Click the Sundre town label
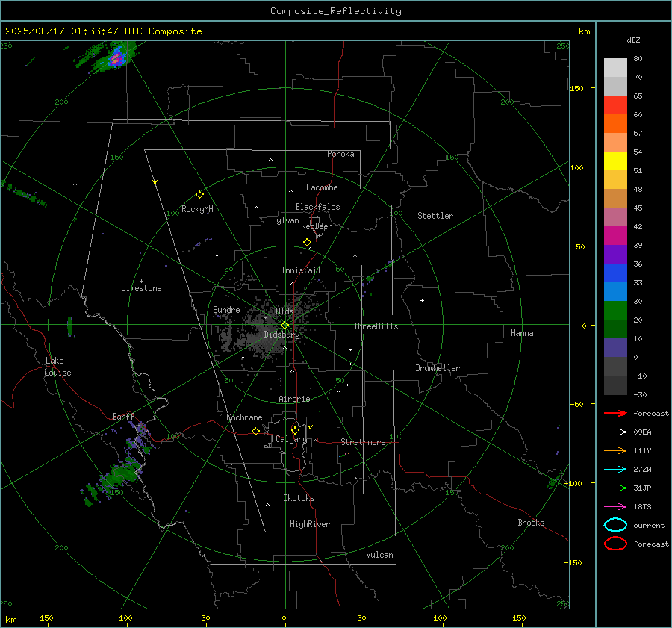The height and width of the screenshot is (628, 672). pyautogui.click(x=226, y=309)
